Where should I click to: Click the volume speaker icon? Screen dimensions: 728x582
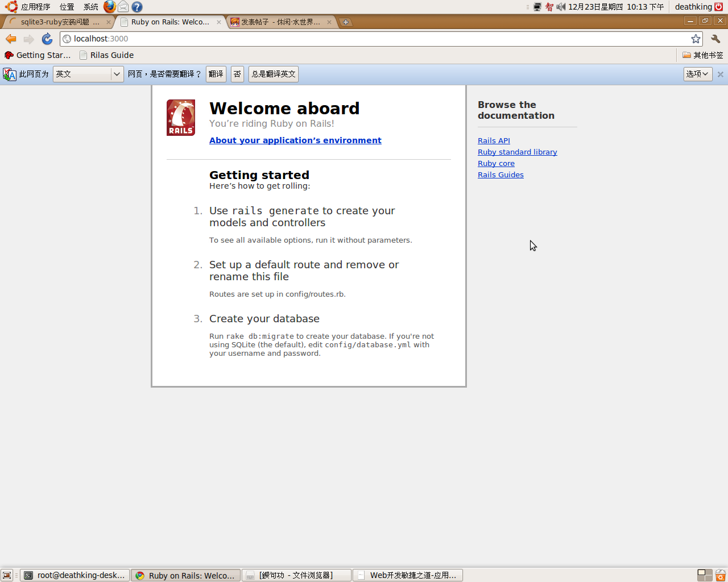pos(561,7)
